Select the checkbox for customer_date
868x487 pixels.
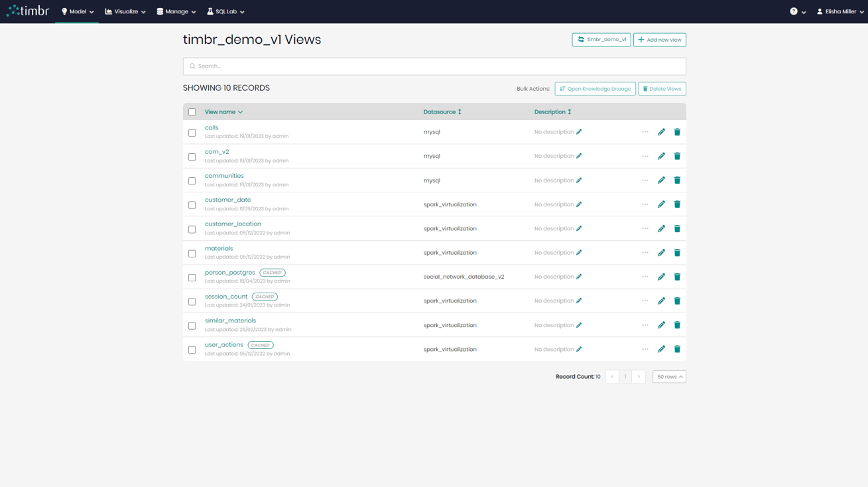tap(192, 204)
